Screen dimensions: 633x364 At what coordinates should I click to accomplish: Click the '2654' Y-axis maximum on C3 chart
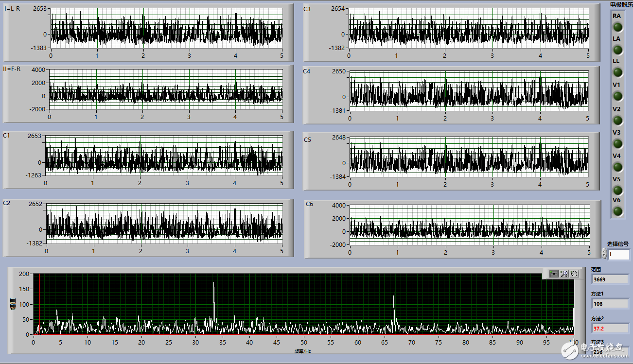point(338,9)
